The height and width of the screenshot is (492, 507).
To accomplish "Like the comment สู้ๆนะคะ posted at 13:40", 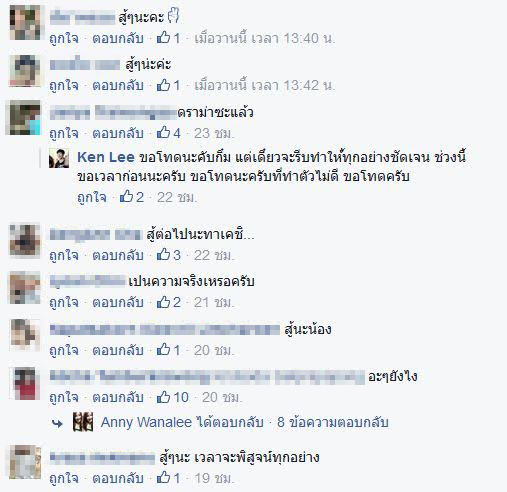I will coord(64,38).
